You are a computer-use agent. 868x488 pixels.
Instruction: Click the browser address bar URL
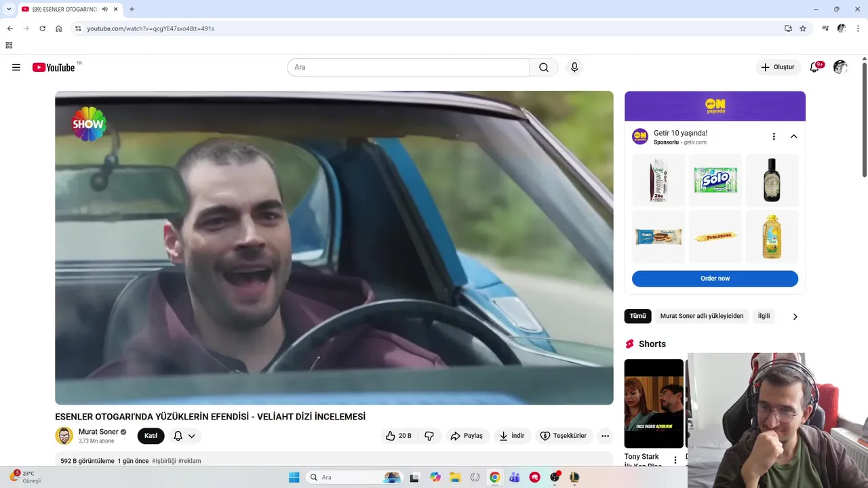(151, 28)
